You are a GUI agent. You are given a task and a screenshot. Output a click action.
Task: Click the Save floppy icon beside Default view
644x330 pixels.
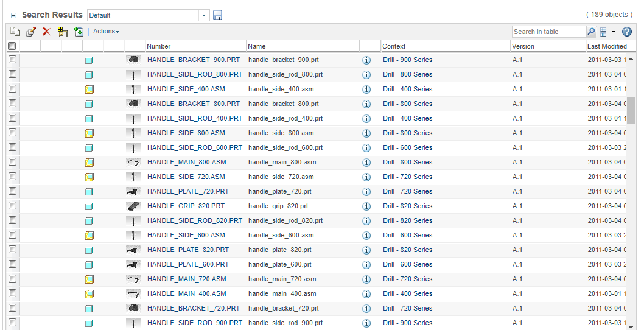coord(218,16)
